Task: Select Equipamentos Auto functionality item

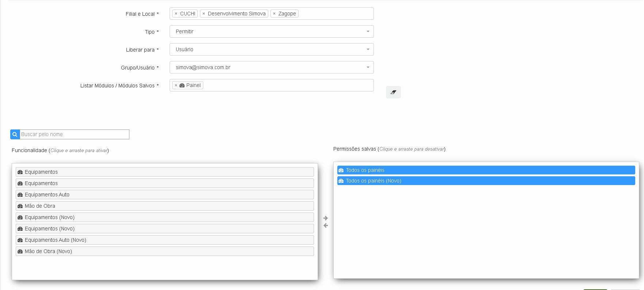Action: (164, 195)
